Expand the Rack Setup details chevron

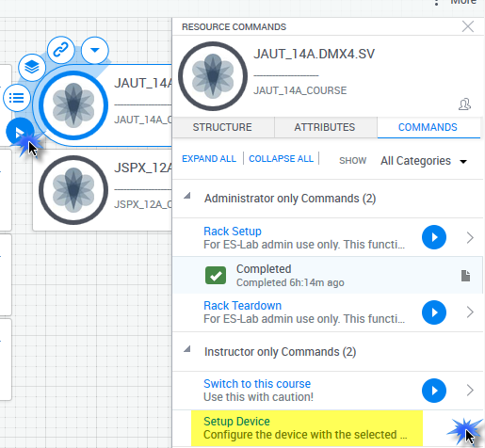(x=470, y=237)
